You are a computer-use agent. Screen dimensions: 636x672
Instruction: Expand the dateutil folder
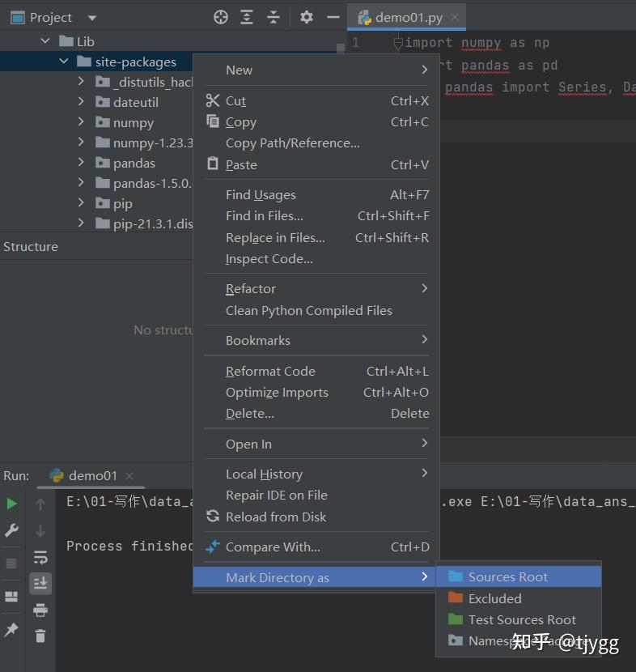pos(81,101)
